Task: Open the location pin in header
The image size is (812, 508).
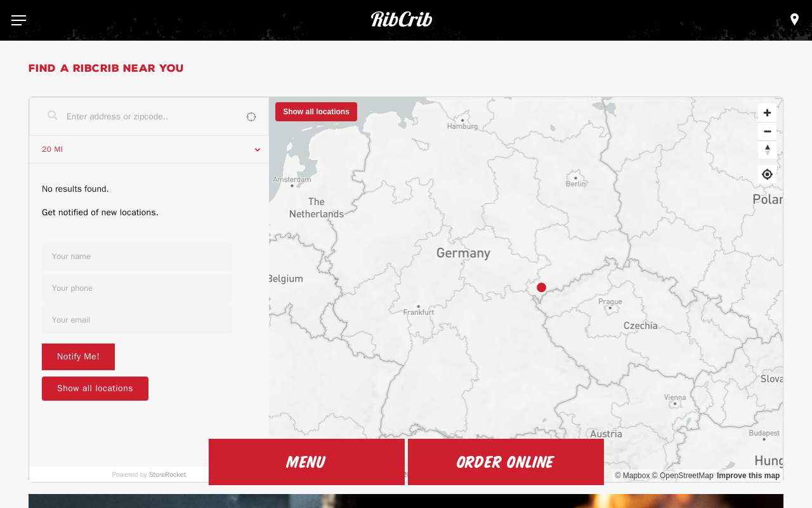Action: tap(794, 20)
